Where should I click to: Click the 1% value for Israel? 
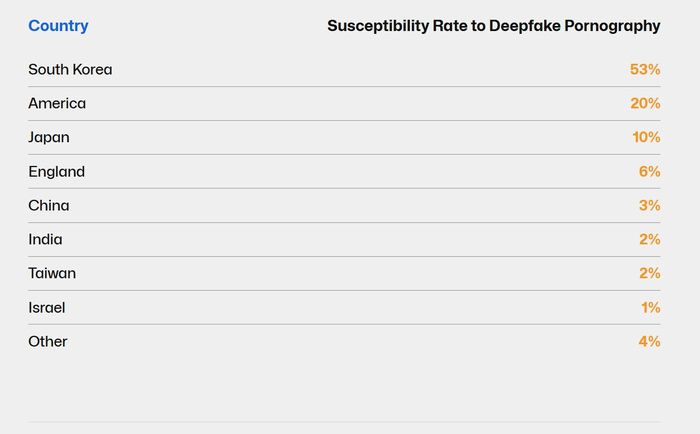tap(650, 308)
